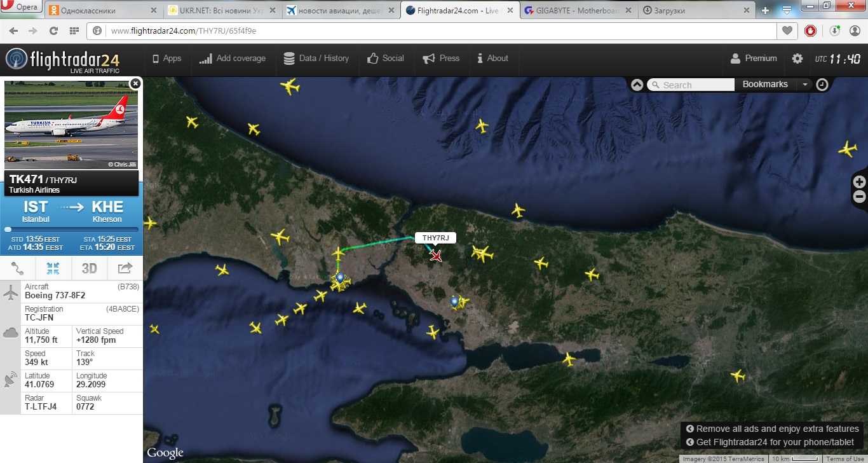The width and height of the screenshot is (868, 463).
Task: Click the Premium account button
Action: coord(754,59)
